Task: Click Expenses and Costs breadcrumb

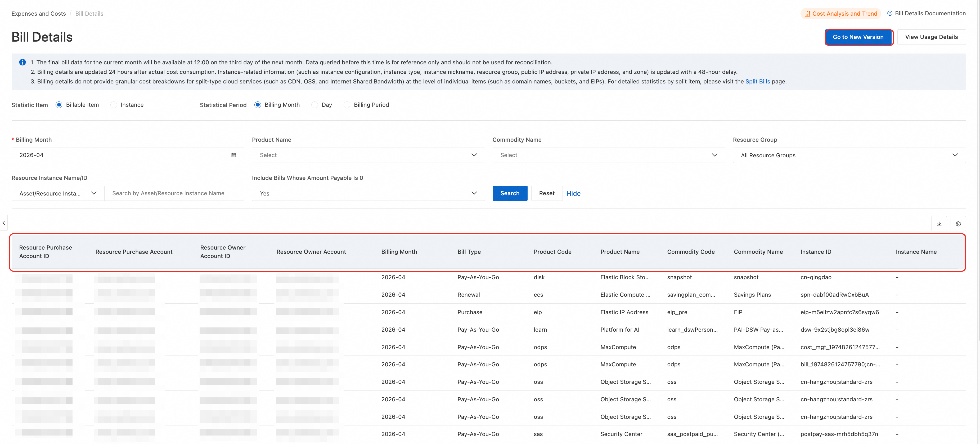Action: (x=38, y=14)
